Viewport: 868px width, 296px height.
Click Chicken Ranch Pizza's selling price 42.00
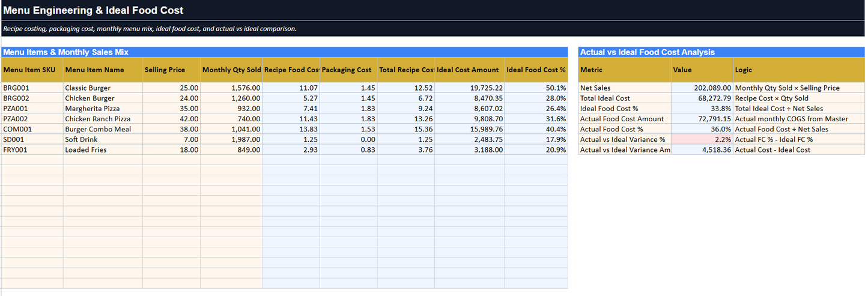(x=172, y=118)
